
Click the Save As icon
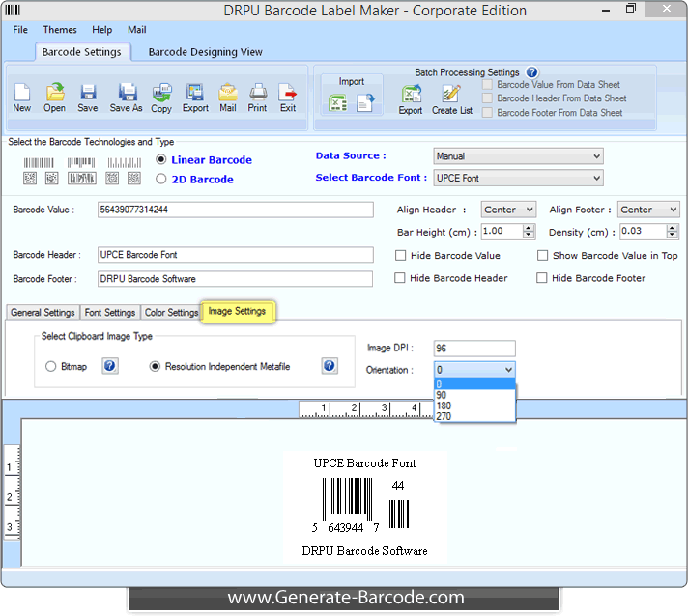pos(127,93)
